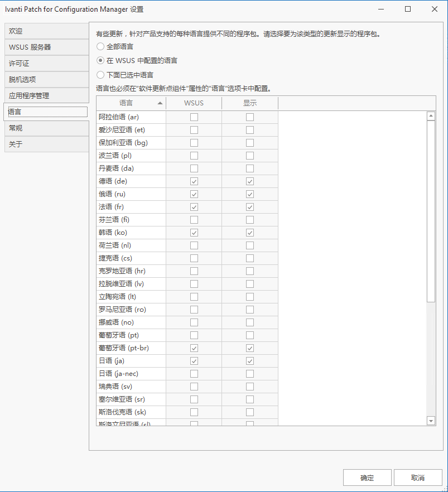Enable 显示 for 瑞典语 (sv)

tap(250, 387)
